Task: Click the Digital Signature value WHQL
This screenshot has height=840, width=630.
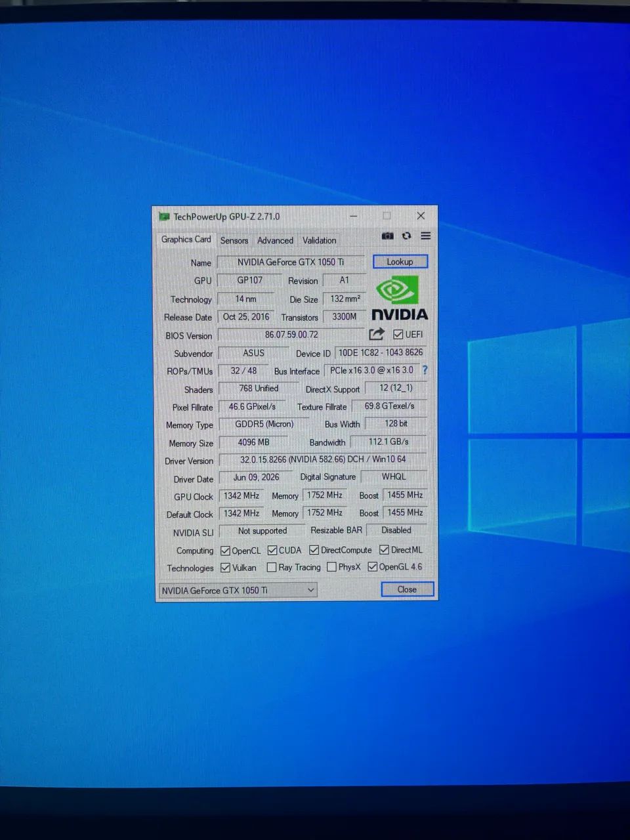Action: pos(394,477)
